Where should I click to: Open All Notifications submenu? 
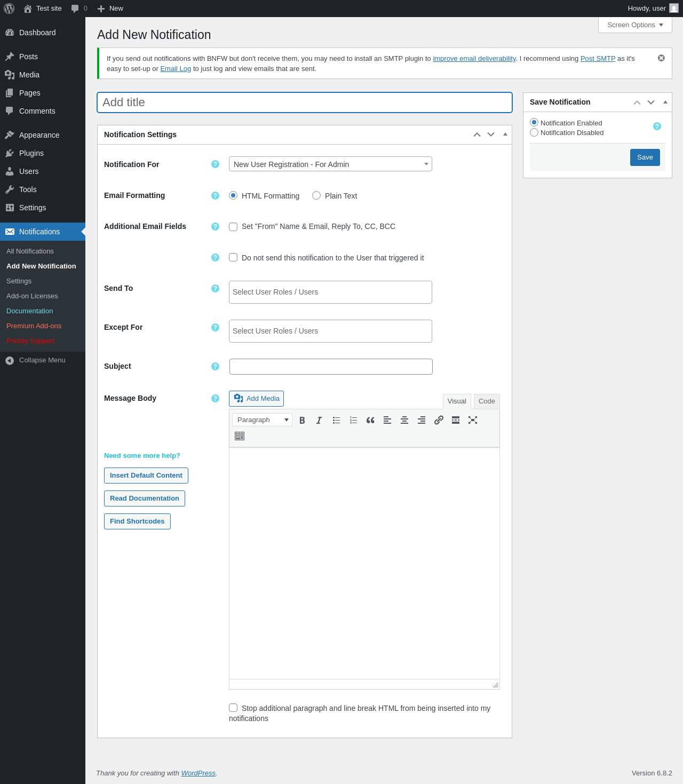[x=30, y=251]
